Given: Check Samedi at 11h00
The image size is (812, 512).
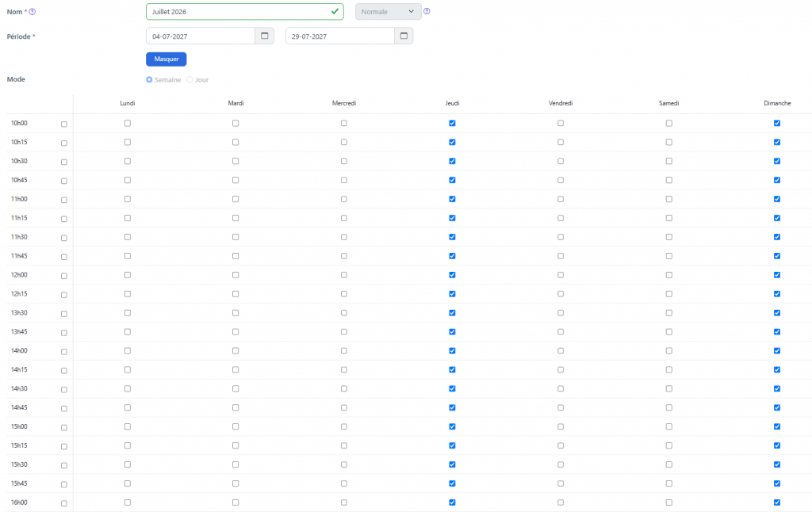Looking at the screenshot, I should (669, 199).
